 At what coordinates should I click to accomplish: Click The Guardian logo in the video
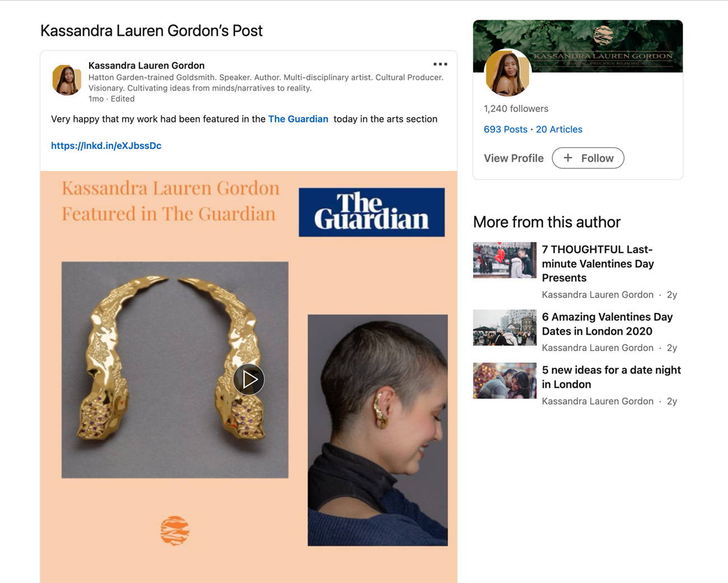(x=372, y=212)
